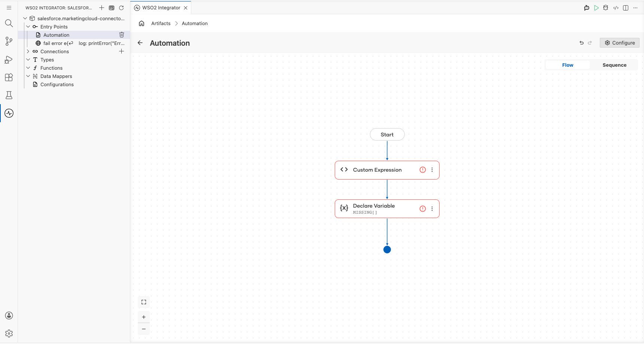Select the Automation tree item

pyautogui.click(x=74, y=35)
